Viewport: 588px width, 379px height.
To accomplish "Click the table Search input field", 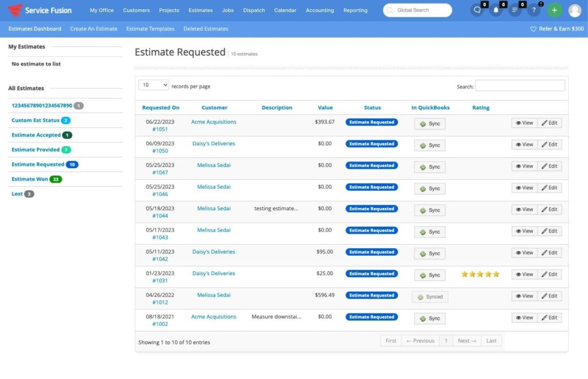I will tap(520, 86).
